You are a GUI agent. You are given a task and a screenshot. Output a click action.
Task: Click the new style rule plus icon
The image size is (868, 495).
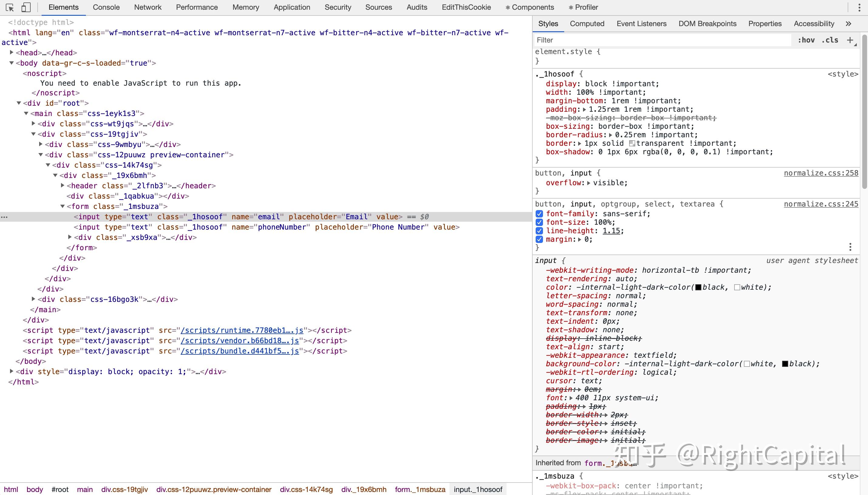[850, 40]
